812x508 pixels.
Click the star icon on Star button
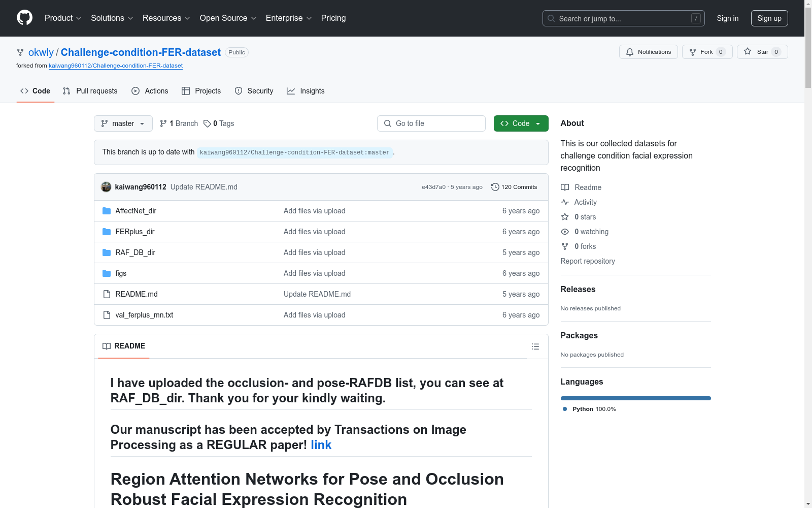pos(748,52)
